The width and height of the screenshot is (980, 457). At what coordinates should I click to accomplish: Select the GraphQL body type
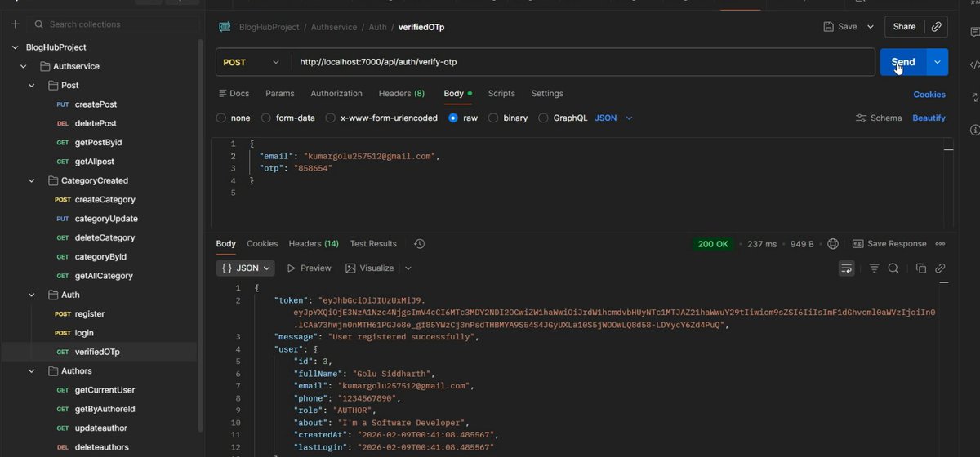click(x=544, y=118)
